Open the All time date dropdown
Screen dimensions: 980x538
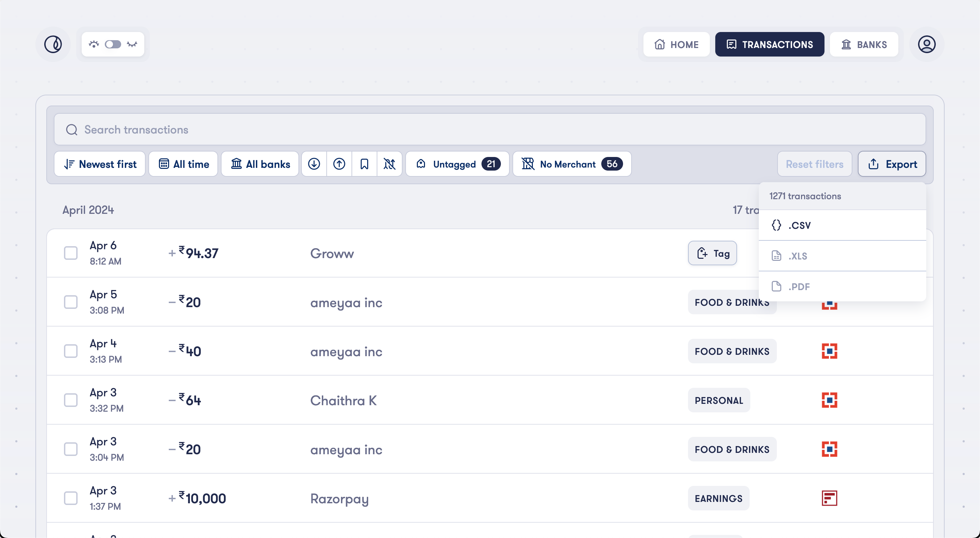click(x=183, y=164)
